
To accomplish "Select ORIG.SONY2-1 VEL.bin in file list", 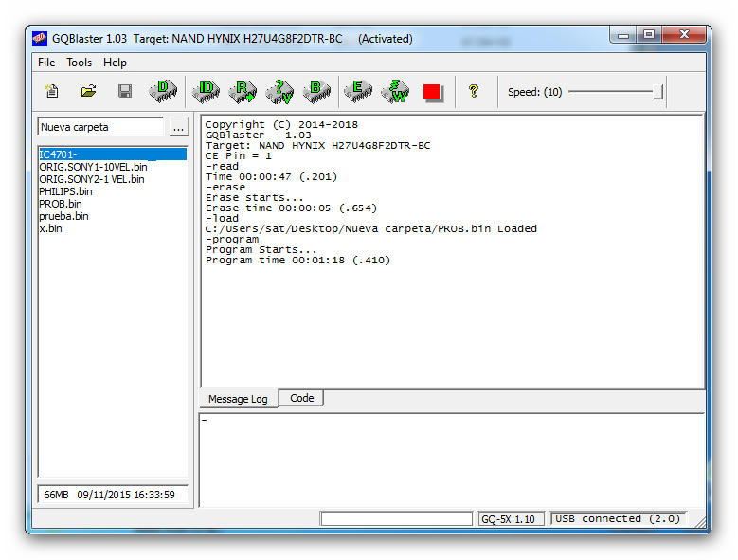I will click(x=92, y=179).
